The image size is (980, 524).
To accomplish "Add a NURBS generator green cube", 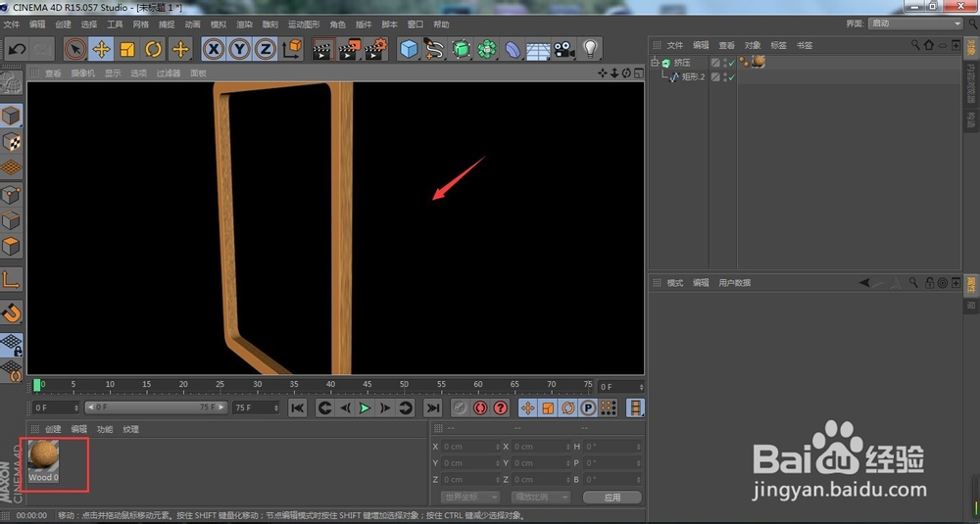I will pos(462,49).
